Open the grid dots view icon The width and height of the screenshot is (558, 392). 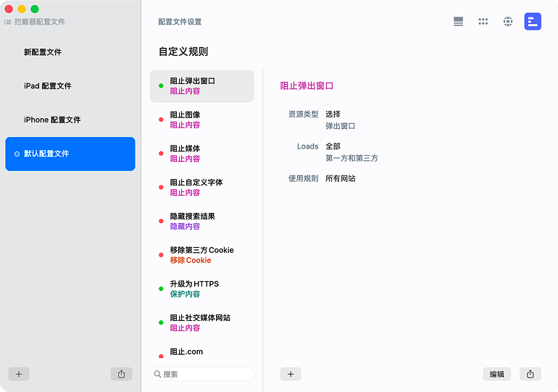tap(483, 22)
